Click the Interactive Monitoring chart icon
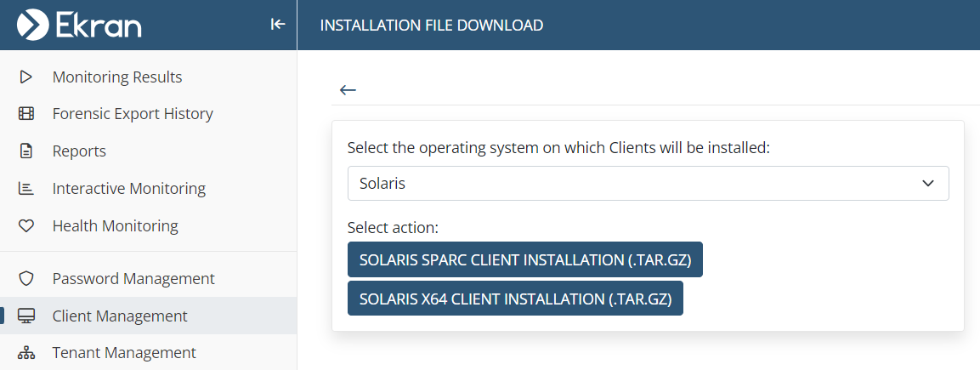Screen dimensions: 980x370 (x=25, y=189)
